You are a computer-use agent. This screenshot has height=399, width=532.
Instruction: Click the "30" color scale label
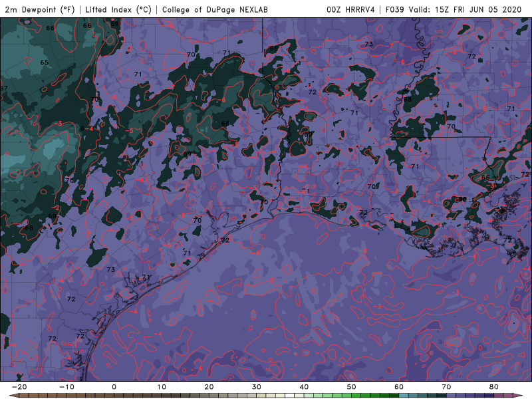[257, 387]
